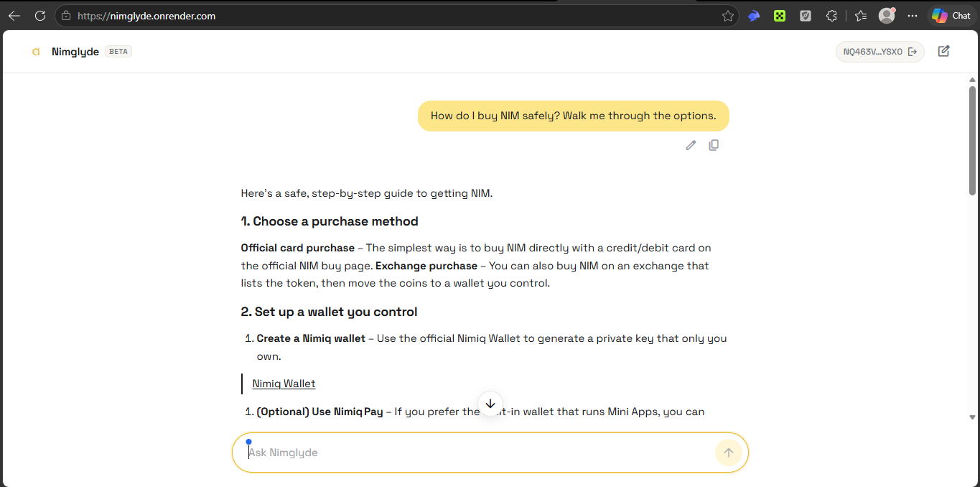Copy the user message with the copy icon
This screenshot has width=980, height=487.
pyautogui.click(x=714, y=145)
